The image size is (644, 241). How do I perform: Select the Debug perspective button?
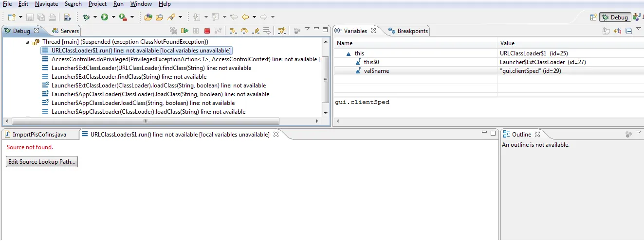615,17
